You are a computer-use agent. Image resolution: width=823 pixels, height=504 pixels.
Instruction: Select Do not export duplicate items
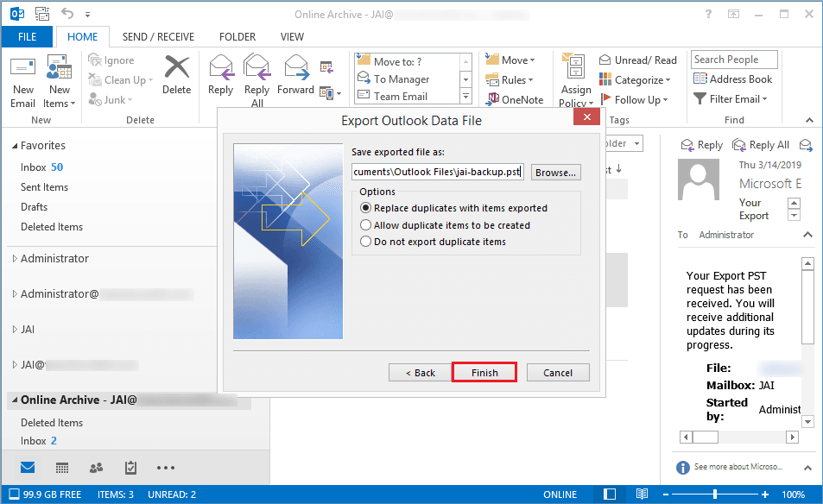[x=434, y=242]
